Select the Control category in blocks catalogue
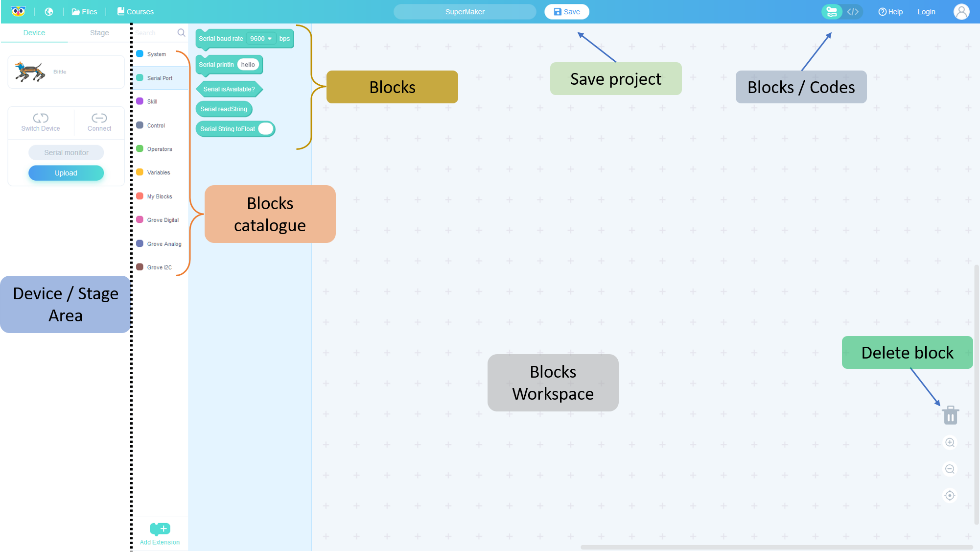 click(x=156, y=125)
